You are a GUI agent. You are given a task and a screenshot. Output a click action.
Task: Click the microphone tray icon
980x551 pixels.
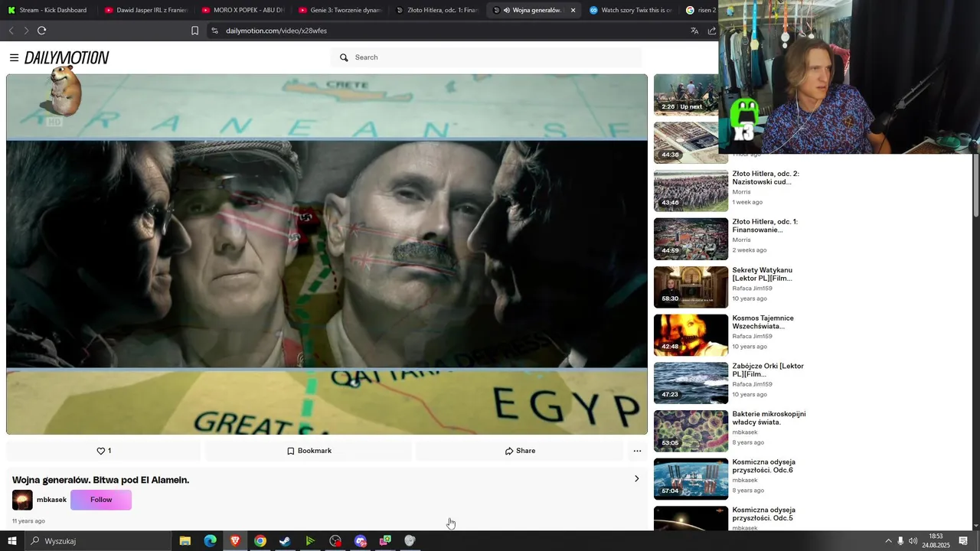point(900,541)
